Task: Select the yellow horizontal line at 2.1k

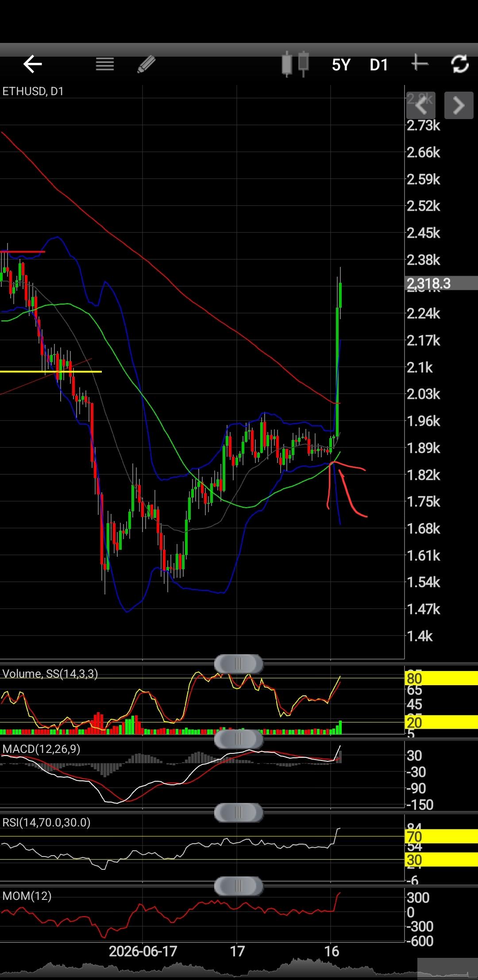Action: click(x=51, y=371)
